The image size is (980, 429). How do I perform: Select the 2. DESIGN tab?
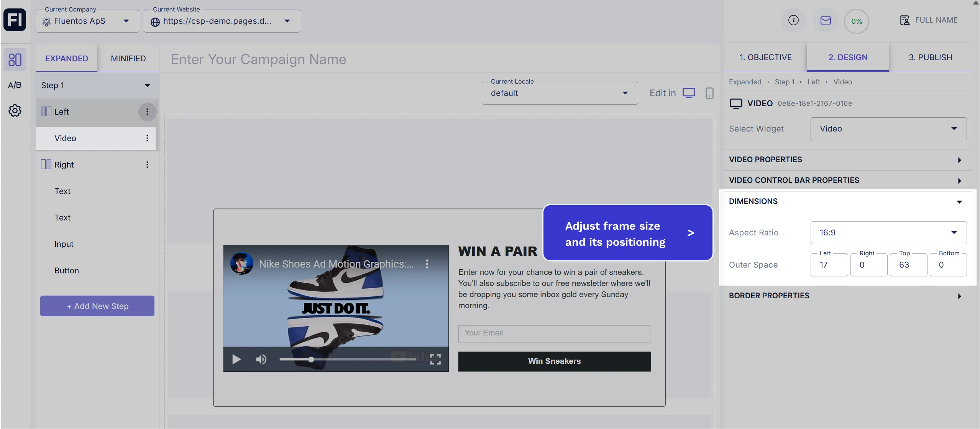coord(848,58)
